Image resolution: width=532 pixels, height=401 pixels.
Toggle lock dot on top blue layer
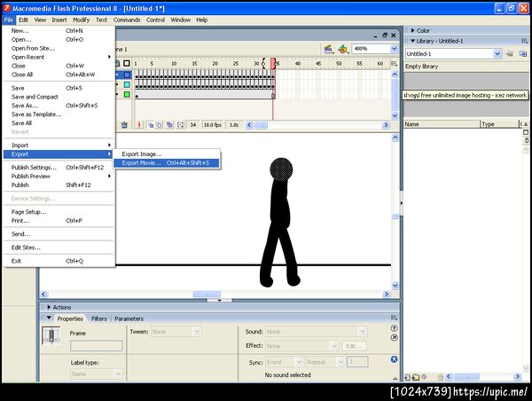click(117, 75)
